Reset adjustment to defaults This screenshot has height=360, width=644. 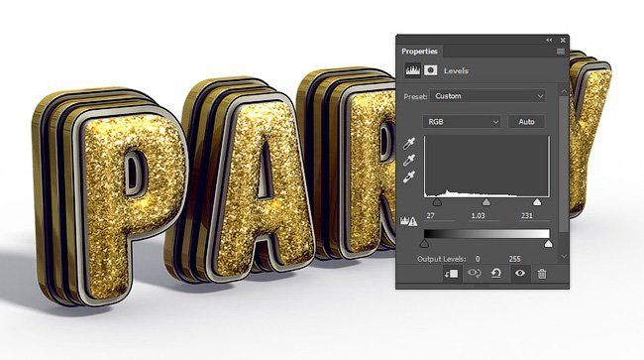tap(496, 274)
